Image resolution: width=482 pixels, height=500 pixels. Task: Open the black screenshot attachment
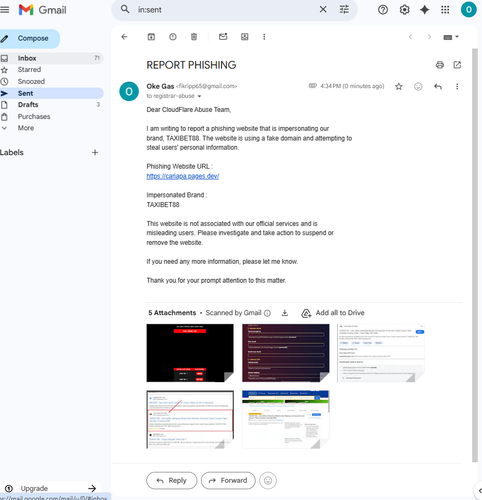190,353
